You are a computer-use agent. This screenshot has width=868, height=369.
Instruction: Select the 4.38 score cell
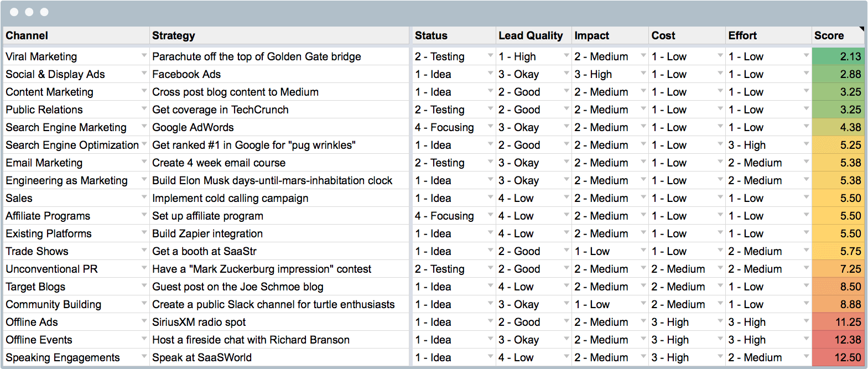click(838, 127)
